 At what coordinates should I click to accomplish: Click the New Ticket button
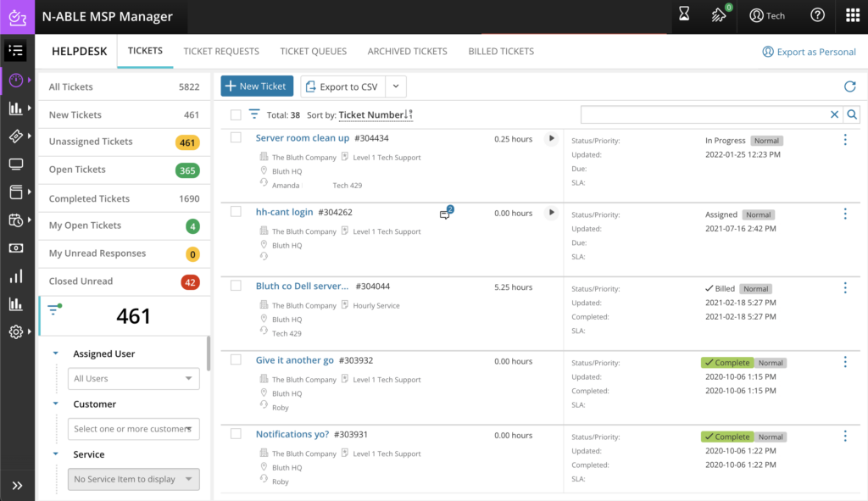pos(257,86)
